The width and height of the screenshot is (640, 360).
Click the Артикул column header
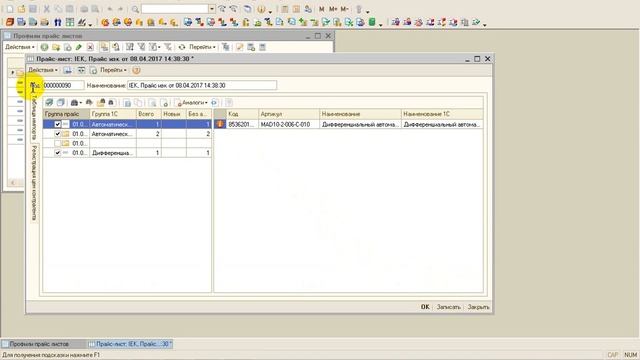(x=289, y=114)
